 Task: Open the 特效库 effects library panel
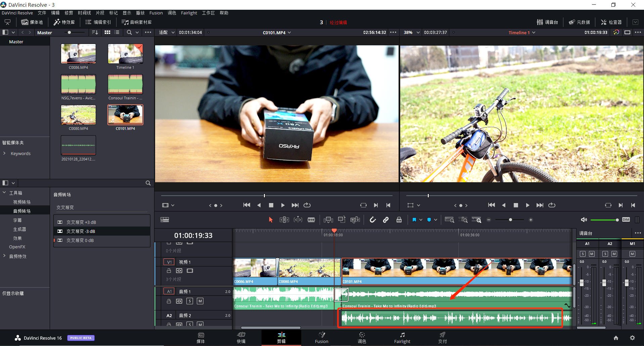click(x=64, y=22)
